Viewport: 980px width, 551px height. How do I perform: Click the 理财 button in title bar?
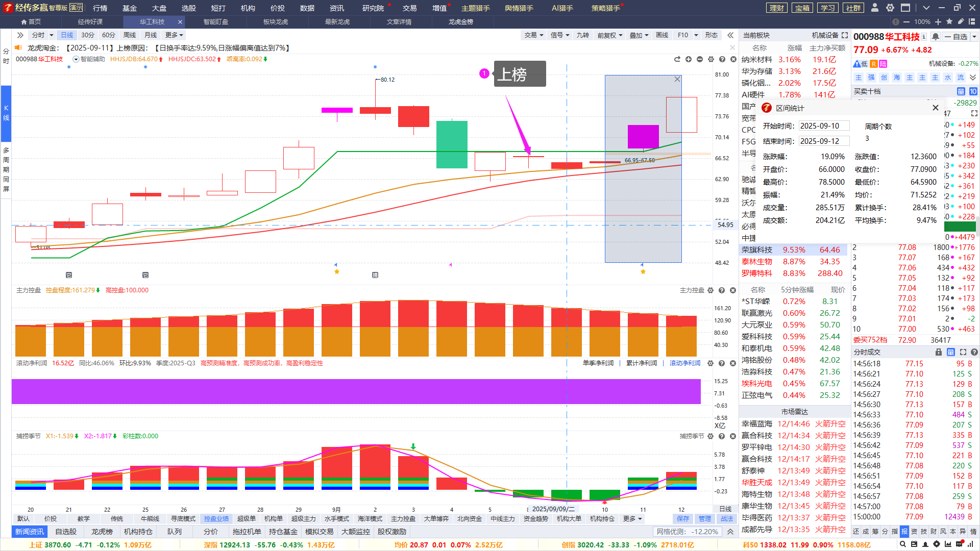click(x=777, y=8)
